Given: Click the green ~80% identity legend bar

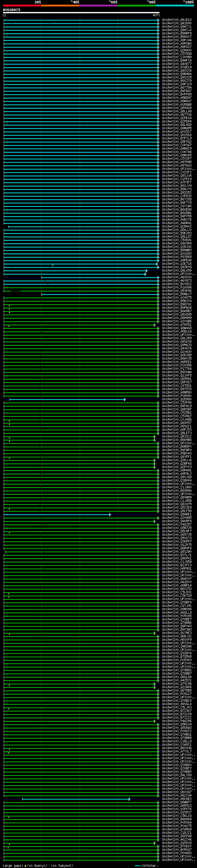Looking at the screenshot, I should [137, 6].
